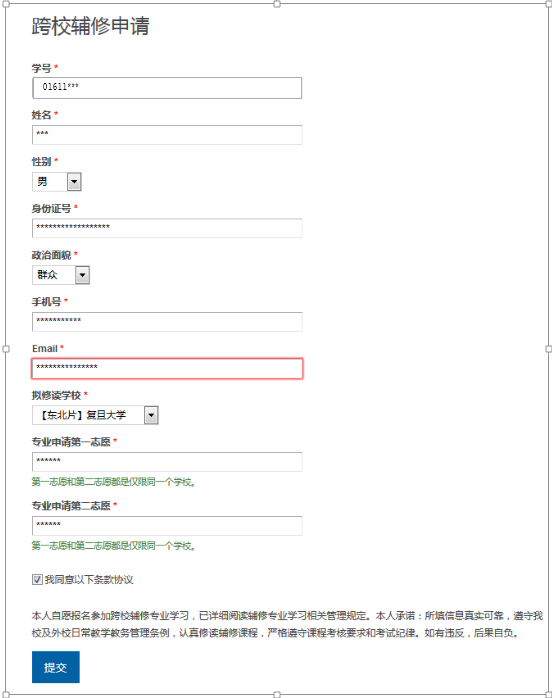Screen dimensions: 552x698
Task: Click the right-middle selection handle
Action: (548, 349)
